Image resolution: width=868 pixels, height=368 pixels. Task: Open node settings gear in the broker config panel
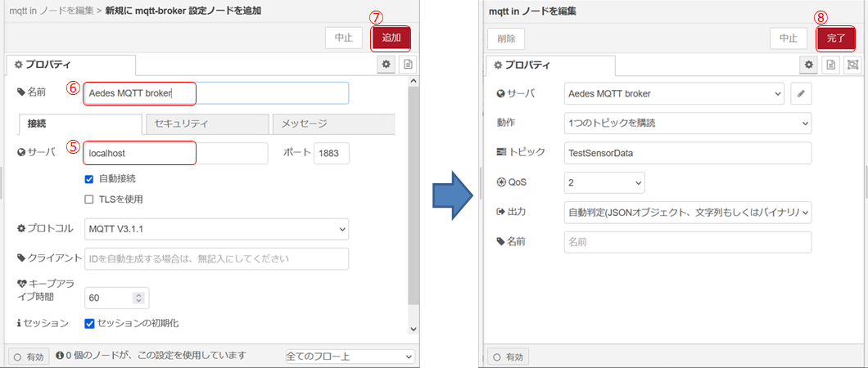pos(387,65)
